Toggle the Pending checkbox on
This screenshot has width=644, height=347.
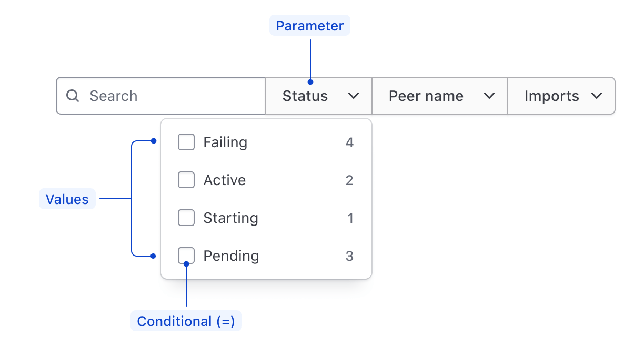186,256
